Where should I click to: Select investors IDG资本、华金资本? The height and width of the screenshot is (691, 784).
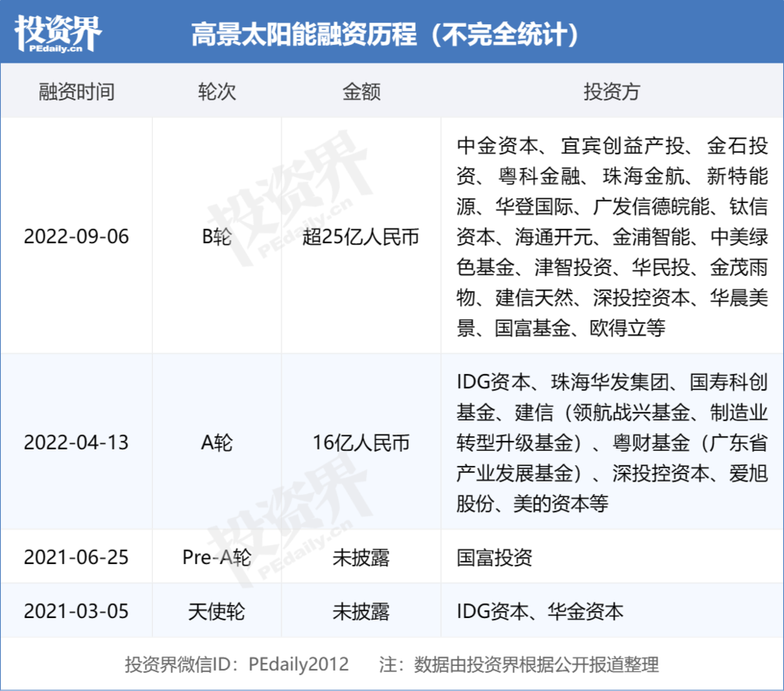pos(539,611)
